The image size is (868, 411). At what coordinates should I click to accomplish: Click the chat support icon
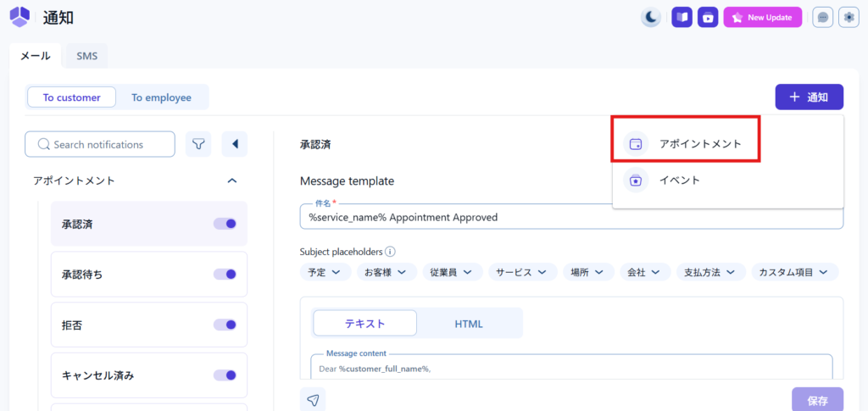tap(822, 17)
